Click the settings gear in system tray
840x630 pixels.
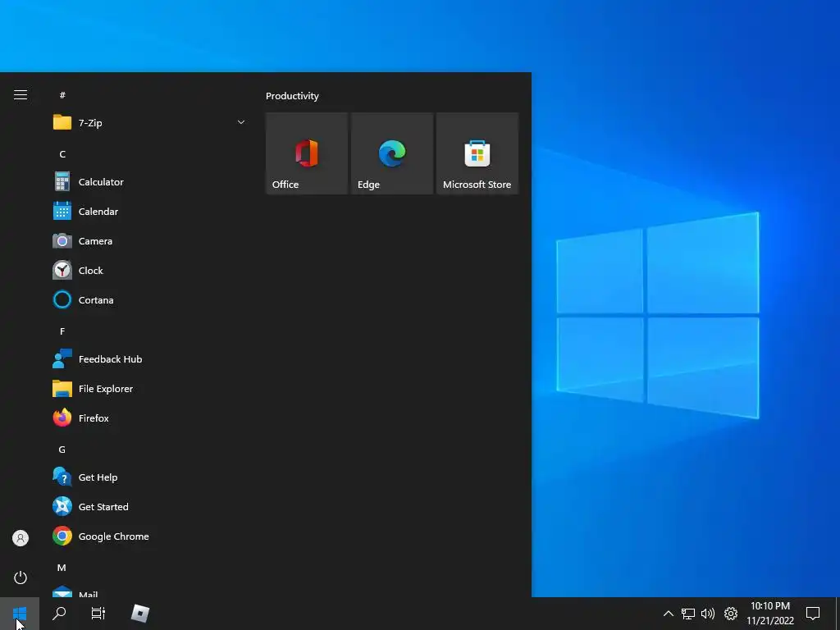pos(731,614)
